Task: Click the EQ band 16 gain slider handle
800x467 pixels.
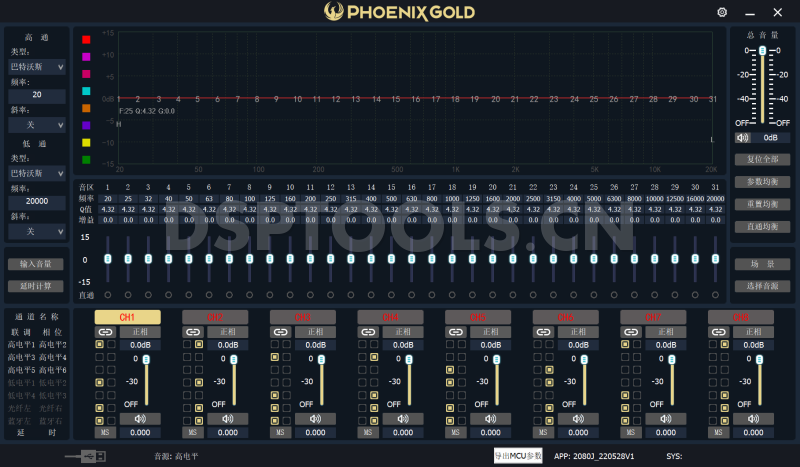Action: [412, 259]
